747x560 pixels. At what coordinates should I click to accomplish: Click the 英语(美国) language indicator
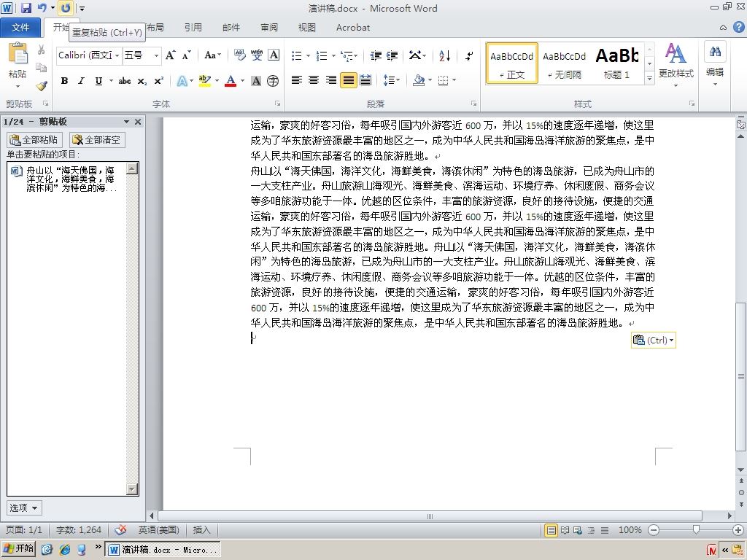pos(158,529)
